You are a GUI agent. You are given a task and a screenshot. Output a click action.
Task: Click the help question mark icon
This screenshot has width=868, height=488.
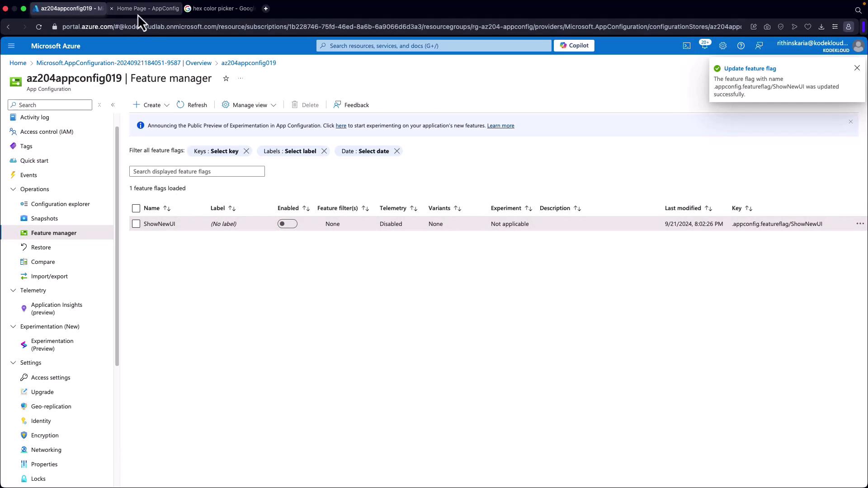click(x=741, y=46)
